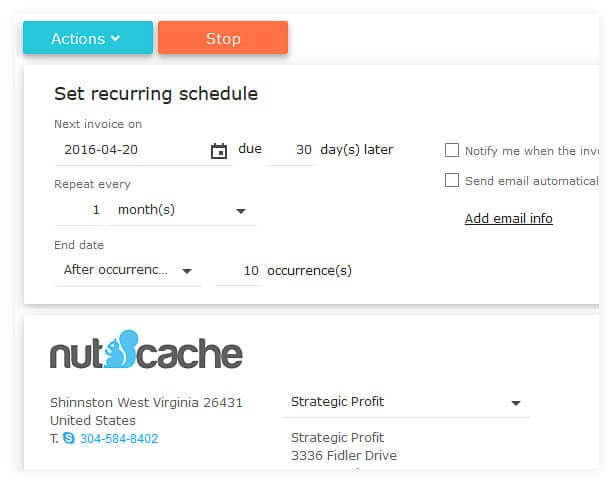Open the calendar date picker icon

tap(219, 151)
